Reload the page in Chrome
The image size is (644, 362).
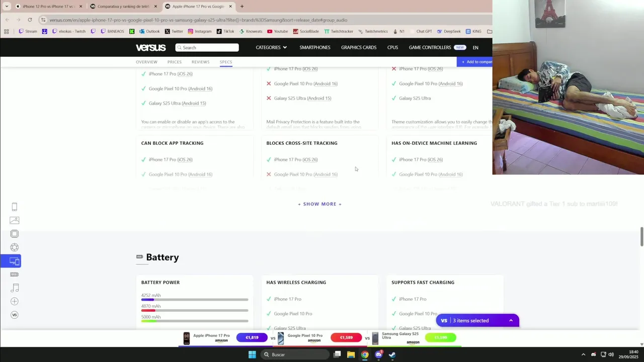pos(30,20)
